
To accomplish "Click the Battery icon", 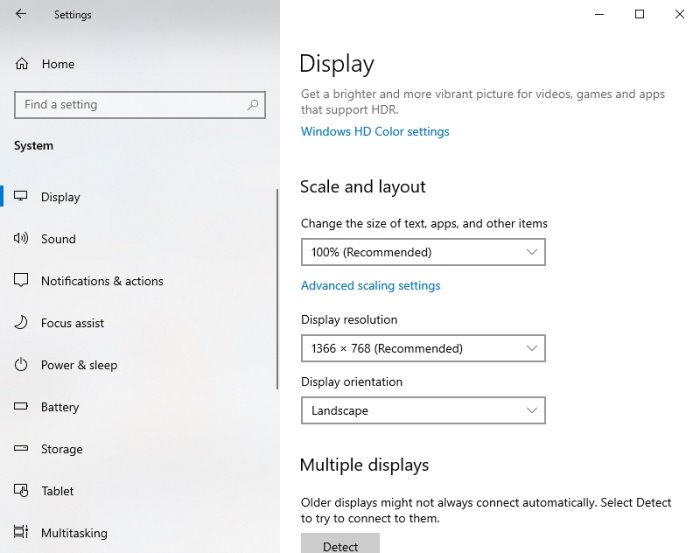I will point(21,406).
